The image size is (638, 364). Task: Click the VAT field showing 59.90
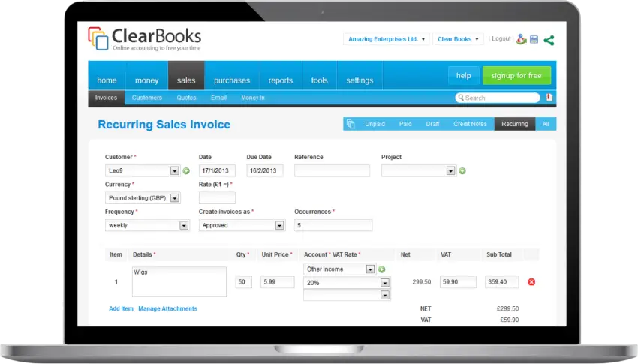tap(458, 282)
